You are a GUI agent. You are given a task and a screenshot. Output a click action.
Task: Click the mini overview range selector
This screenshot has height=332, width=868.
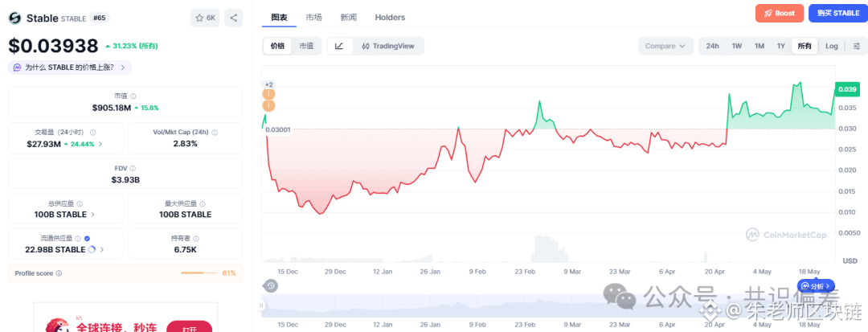click(549, 305)
